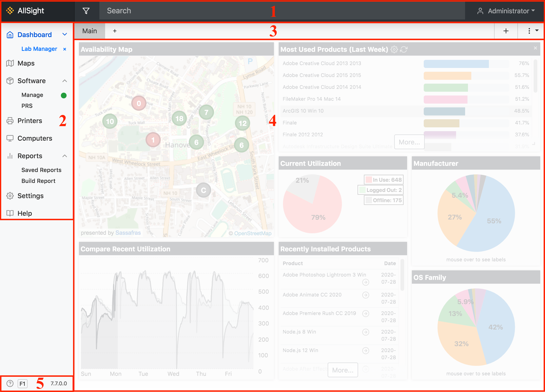Click red map marker 0
Image resolution: width=545 pixels, height=392 pixels.
[x=139, y=103]
